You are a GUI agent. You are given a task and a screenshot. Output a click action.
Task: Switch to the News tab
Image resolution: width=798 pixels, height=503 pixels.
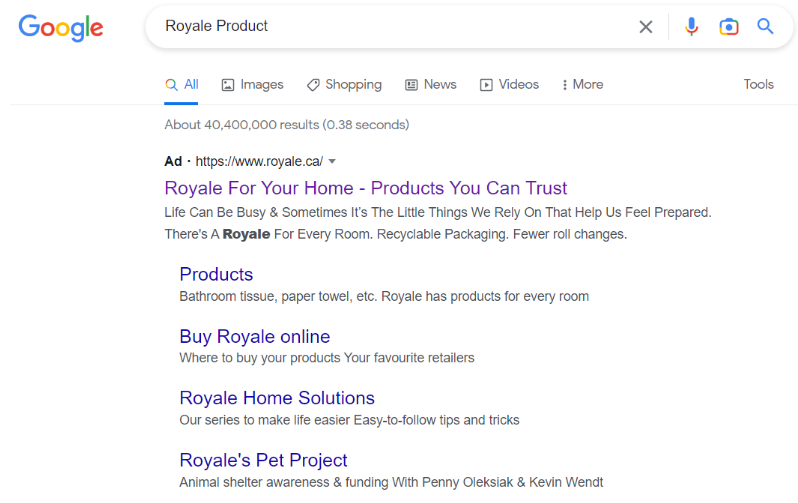(431, 85)
